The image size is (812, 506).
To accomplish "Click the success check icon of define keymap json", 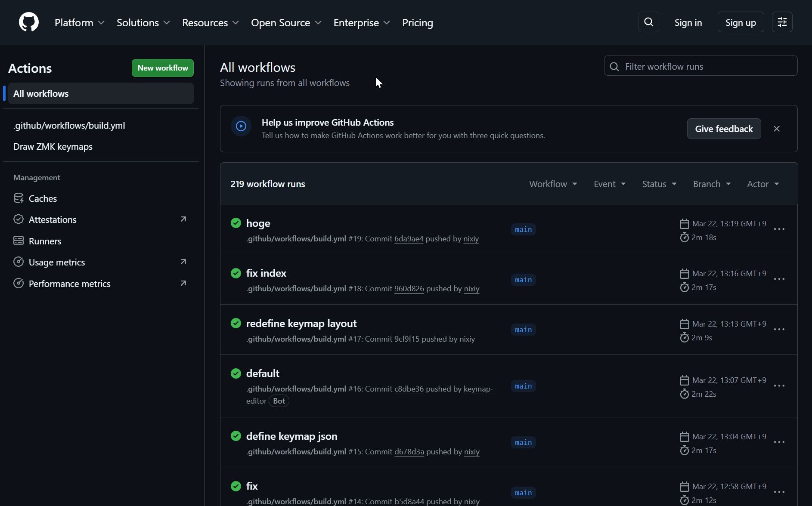I will [236, 436].
